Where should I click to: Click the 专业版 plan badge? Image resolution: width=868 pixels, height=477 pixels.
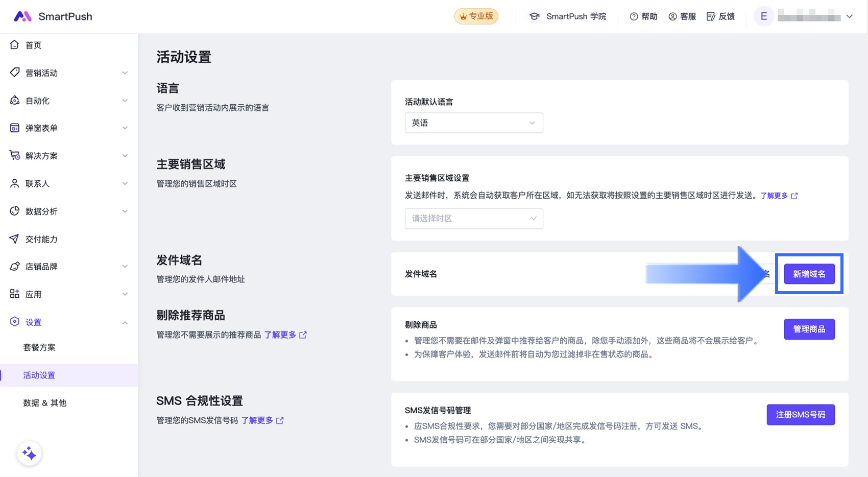[x=476, y=16]
